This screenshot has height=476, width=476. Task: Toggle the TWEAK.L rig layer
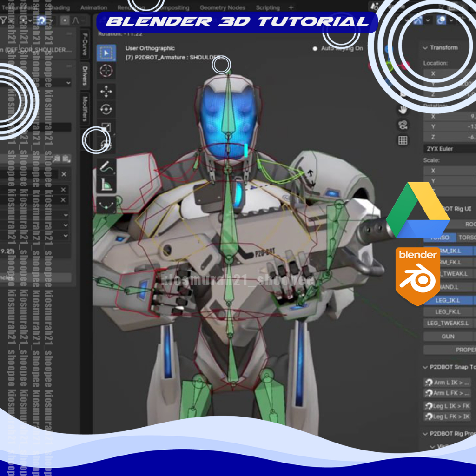[x=450, y=274]
